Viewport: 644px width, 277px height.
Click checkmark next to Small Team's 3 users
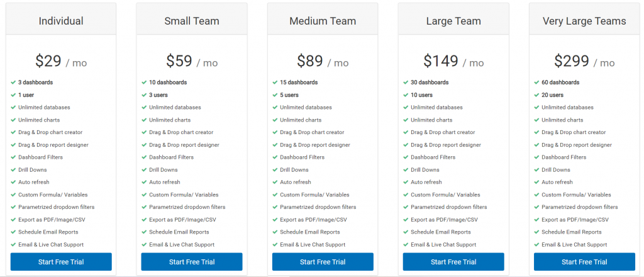144,95
